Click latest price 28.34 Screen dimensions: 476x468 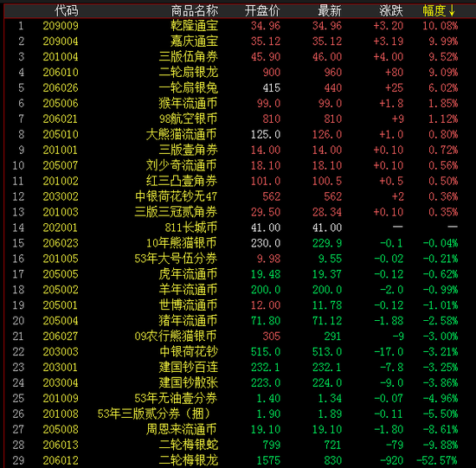pos(327,212)
